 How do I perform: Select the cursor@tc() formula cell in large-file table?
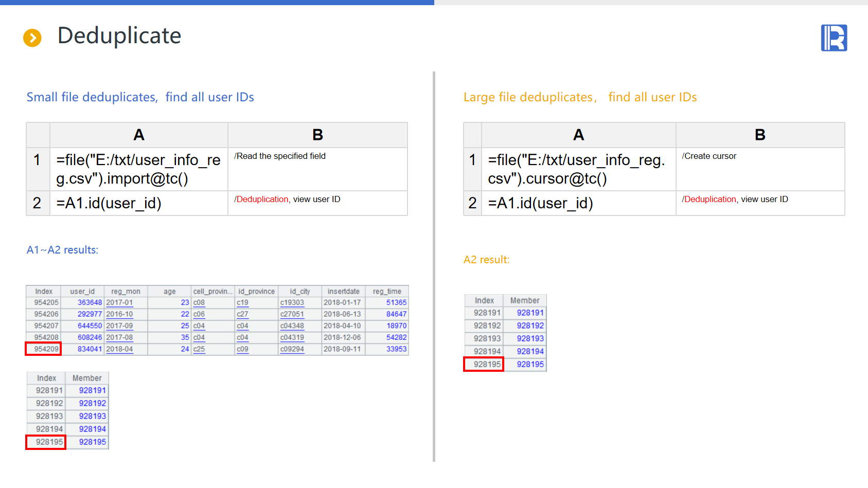pos(578,169)
